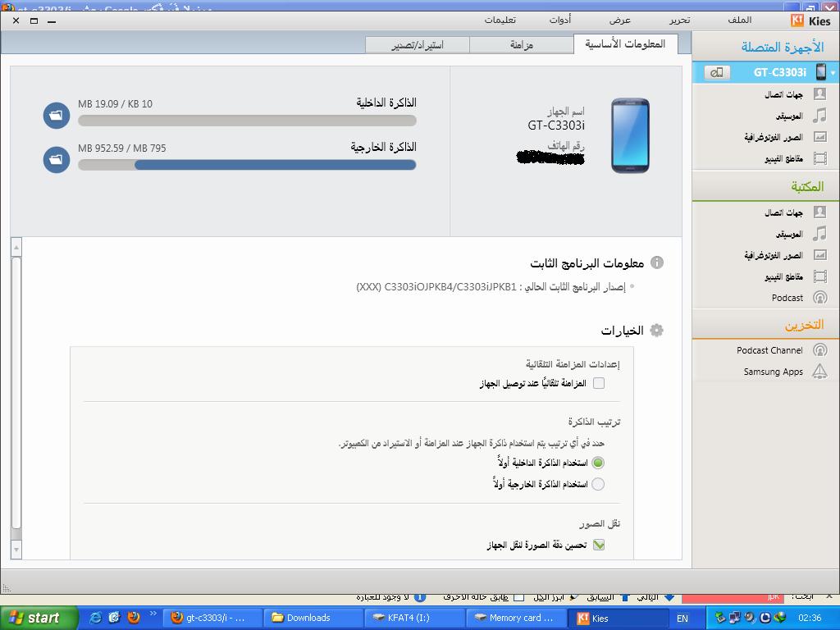Click the options gear icon
This screenshot has height=630, width=840.
(657, 330)
